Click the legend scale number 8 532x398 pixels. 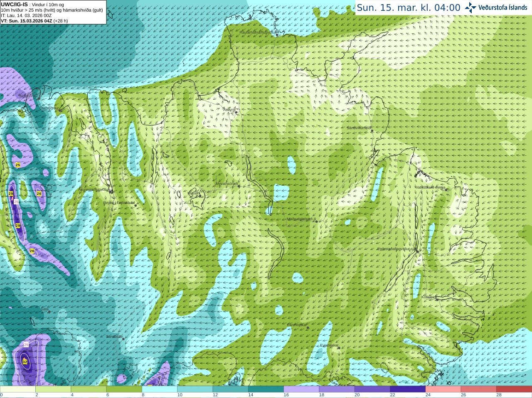143,395
